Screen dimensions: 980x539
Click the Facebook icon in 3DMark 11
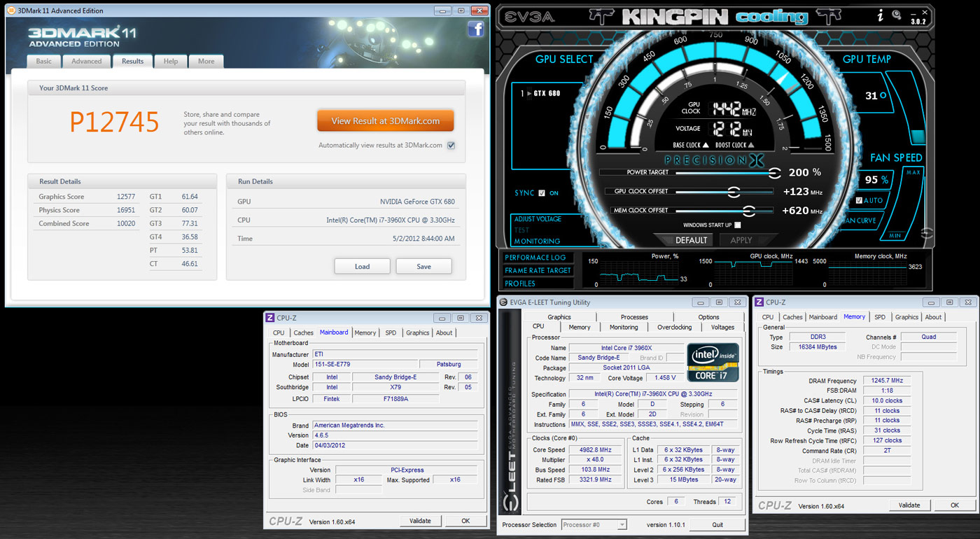click(476, 29)
